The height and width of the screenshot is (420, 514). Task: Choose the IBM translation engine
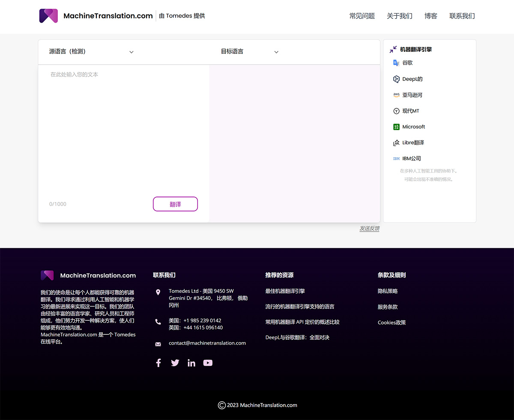[x=396, y=158]
